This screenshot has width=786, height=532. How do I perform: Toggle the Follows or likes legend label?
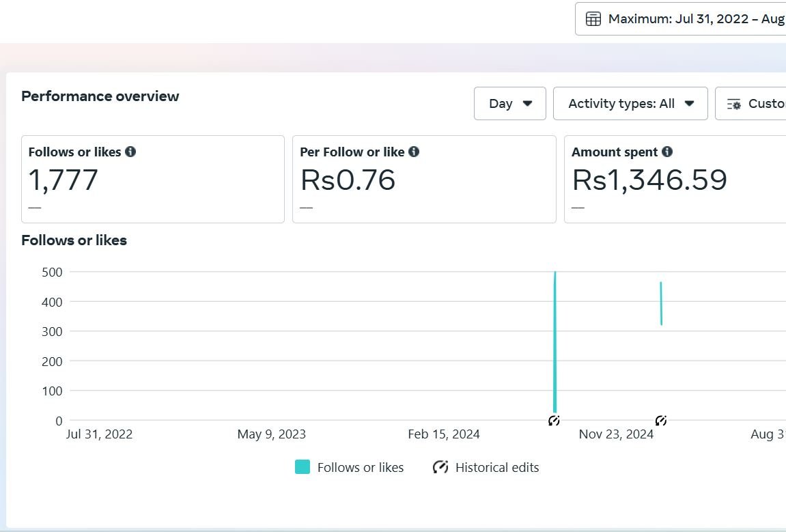360,468
